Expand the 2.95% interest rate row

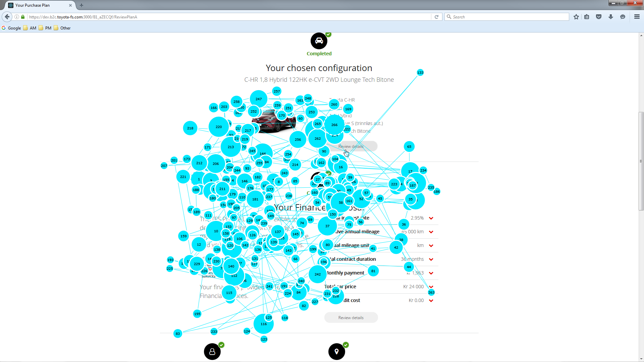point(431,218)
